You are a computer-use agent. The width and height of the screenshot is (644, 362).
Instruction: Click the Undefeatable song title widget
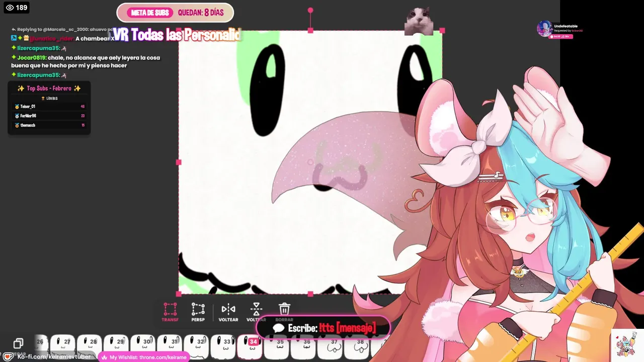click(x=566, y=26)
